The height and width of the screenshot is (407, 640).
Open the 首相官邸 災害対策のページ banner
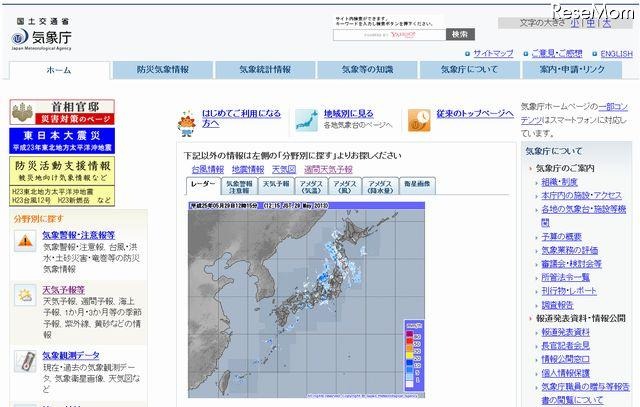coord(62,112)
